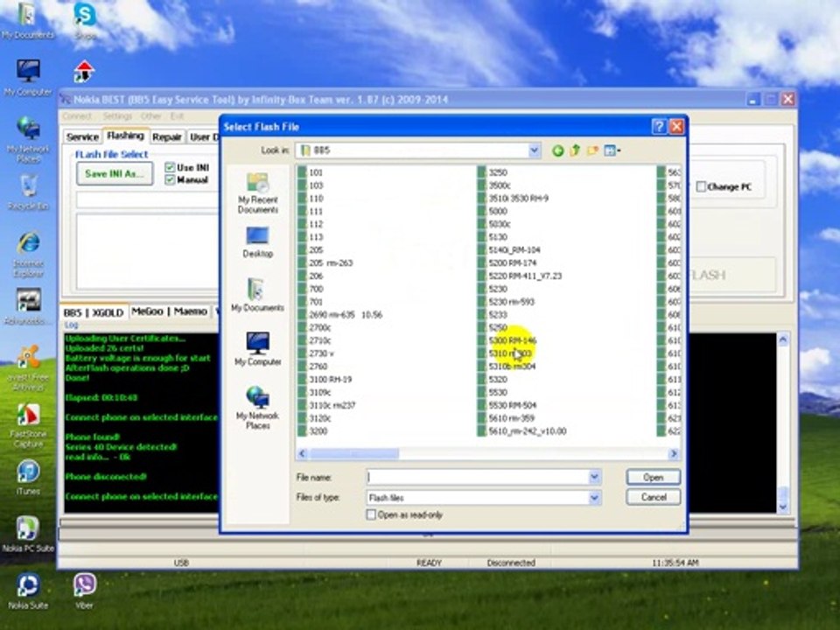The height and width of the screenshot is (630, 840).
Task: Go to Desktop in places bar
Action: (257, 242)
